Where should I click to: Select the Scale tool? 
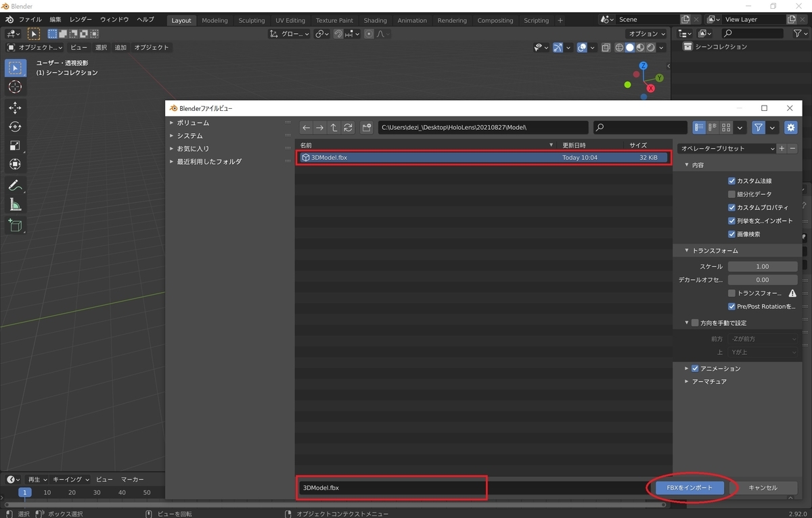pyautogui.click(x=15, y=145)
